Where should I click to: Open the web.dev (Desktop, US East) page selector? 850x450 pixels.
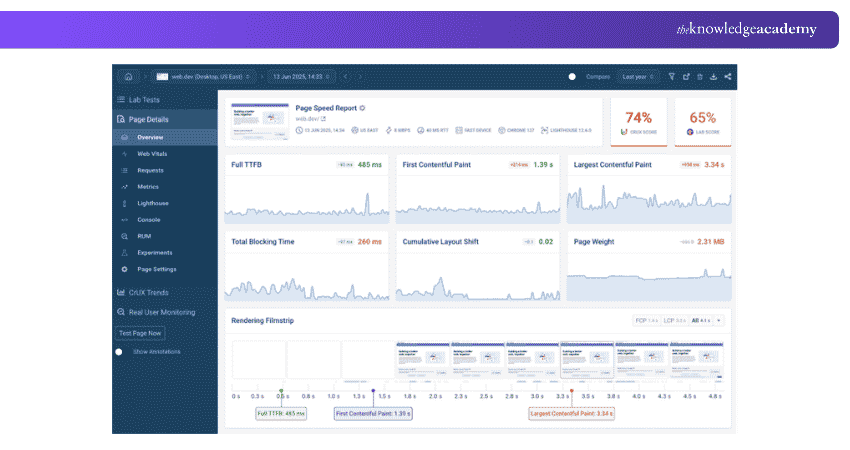204,76
